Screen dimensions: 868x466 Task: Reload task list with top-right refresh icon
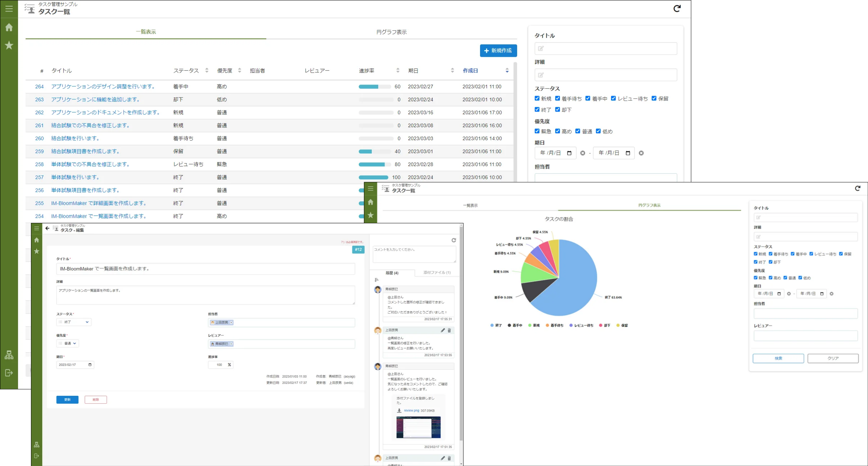[677, 8]
